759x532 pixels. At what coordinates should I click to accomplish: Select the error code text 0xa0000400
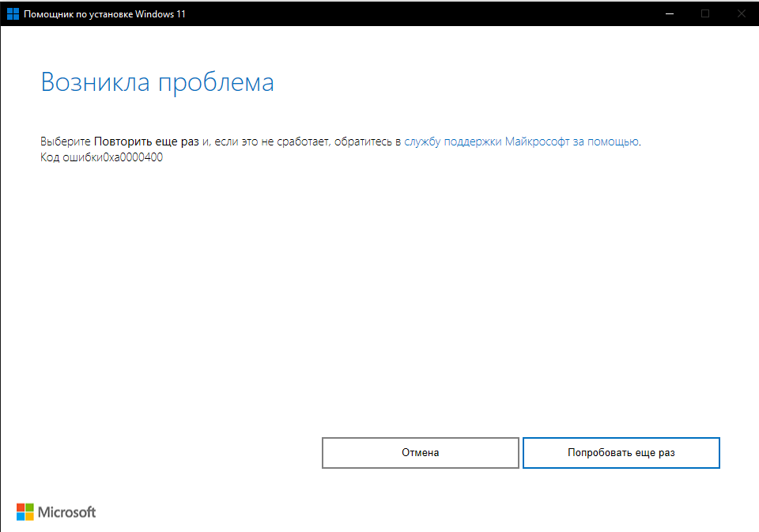(133, 157)
